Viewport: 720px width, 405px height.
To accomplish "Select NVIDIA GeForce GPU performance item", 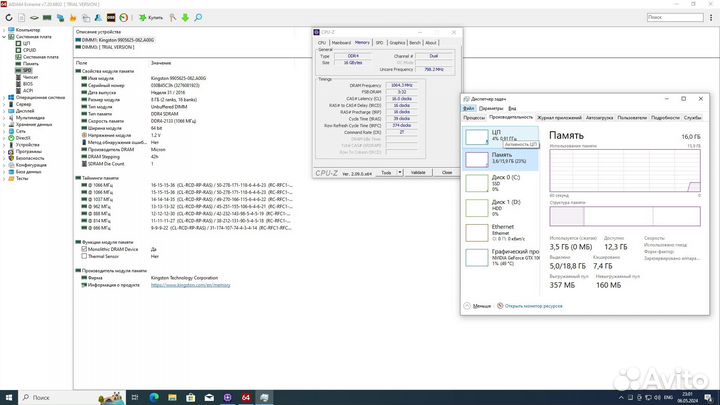I will pos(501,257).
